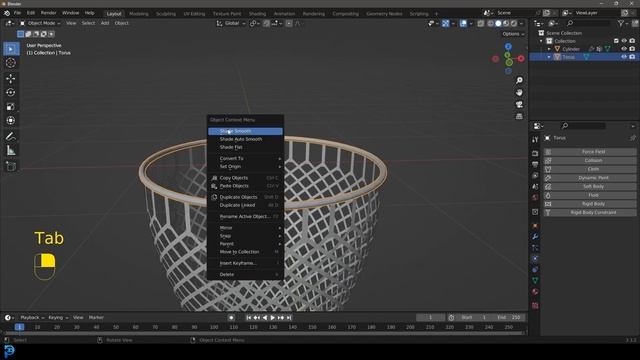This screenshot has width=640, height=360.
Task: Select the Move tool
Action: pos(11,78)
